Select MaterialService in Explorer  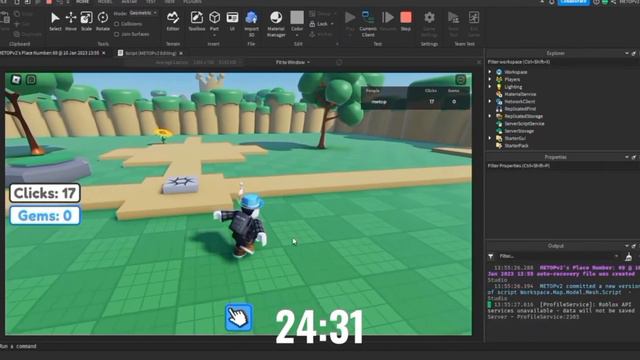[520, 94]
